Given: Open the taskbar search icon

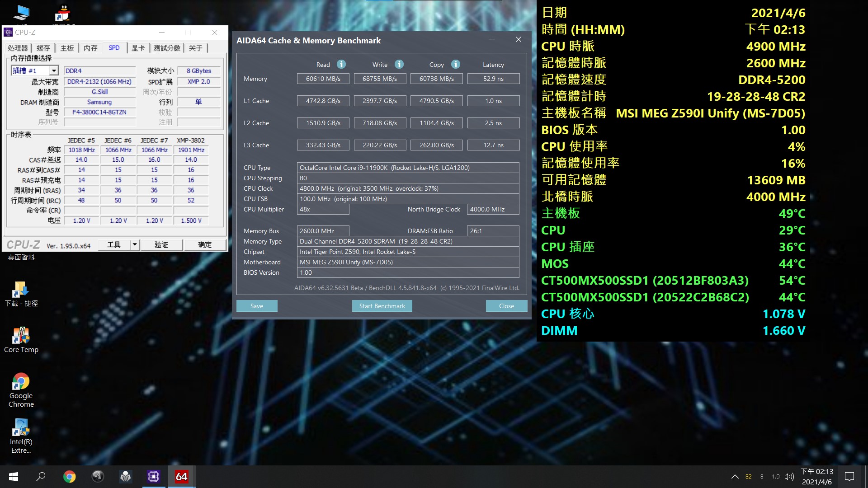Looking at the screenshot, I should tap(41, 477).
